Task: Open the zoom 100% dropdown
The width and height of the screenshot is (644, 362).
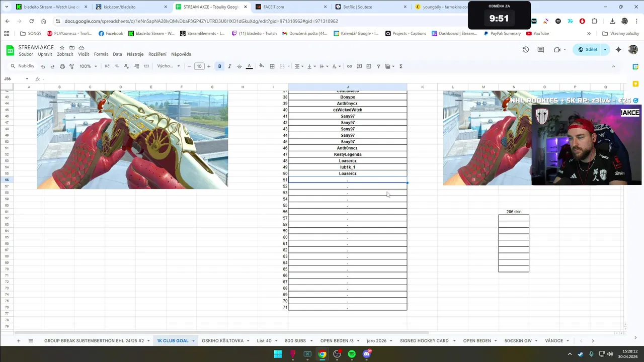Action: point(88,66)
